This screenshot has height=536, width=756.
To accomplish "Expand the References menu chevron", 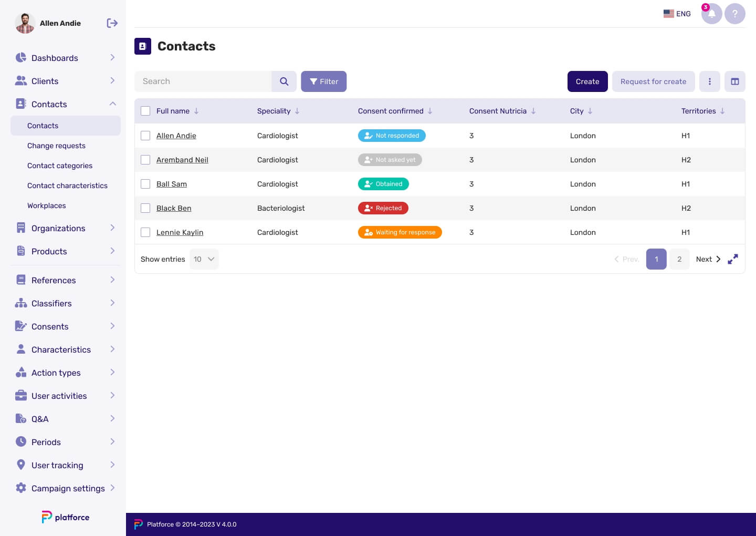I will 112,280.
